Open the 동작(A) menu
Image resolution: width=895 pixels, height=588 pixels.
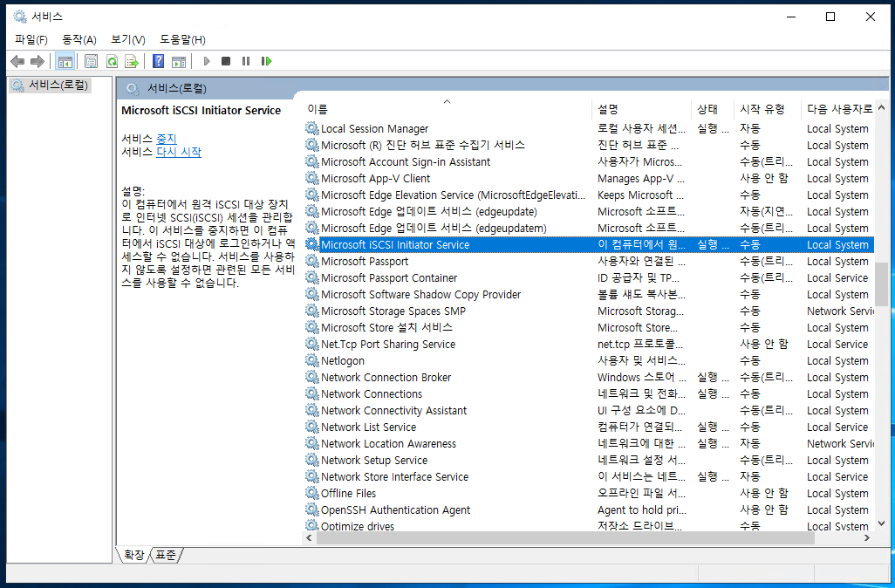(79, 39)
